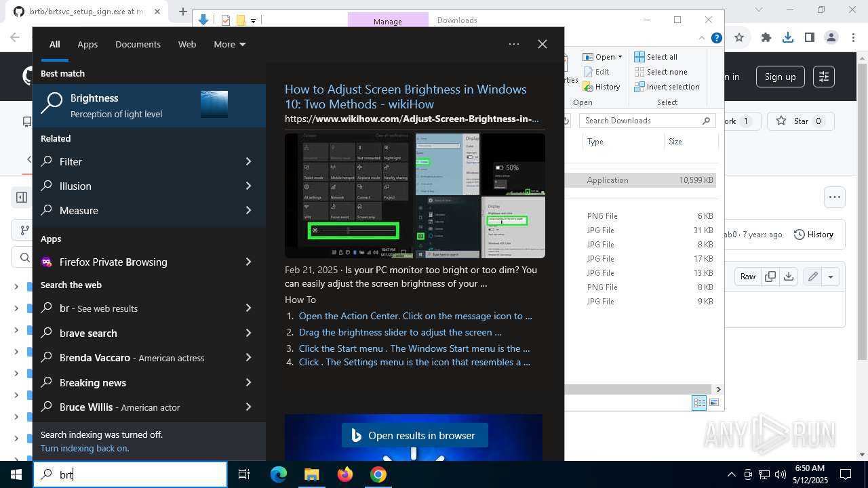The width and height of the screenshot is (868, 488).
Task: Star the GitHub repository
Action: click(801, 121)
